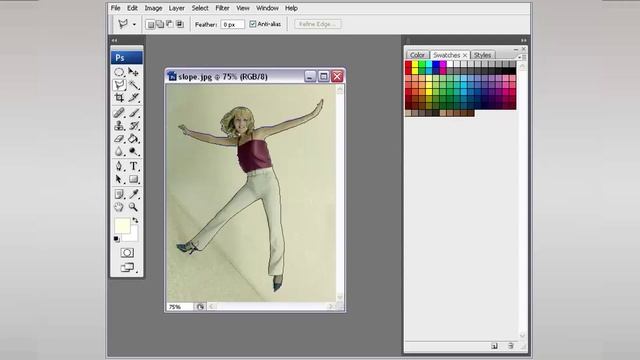Minimize the Swatches panel group
Image resolution: width=640 pixels, height=360 pixels.
tap(516, 49)
